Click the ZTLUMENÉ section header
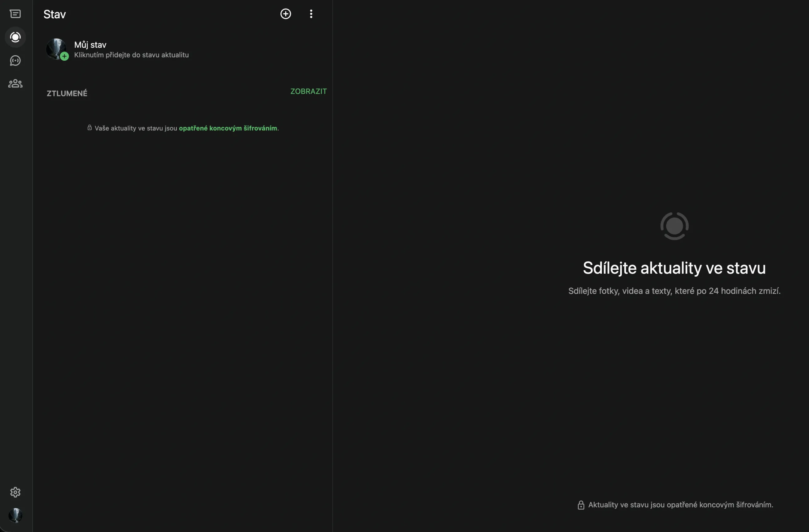Screen dimensions: 809x532 tap(67, 94)
